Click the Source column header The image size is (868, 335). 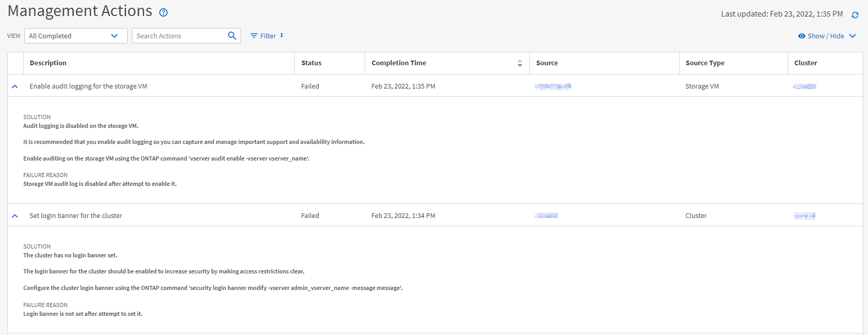[547, 63]
